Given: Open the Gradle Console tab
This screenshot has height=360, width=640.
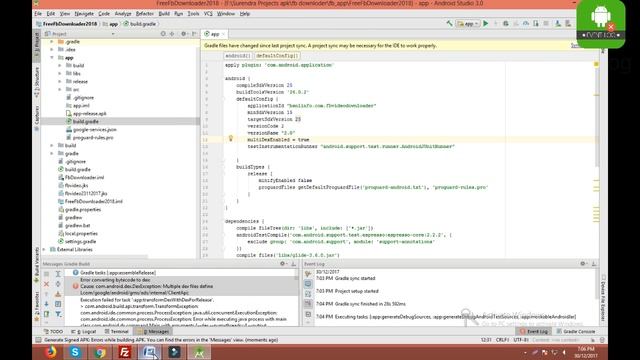Looking at the screenshot, I should [x=576, y=331].
